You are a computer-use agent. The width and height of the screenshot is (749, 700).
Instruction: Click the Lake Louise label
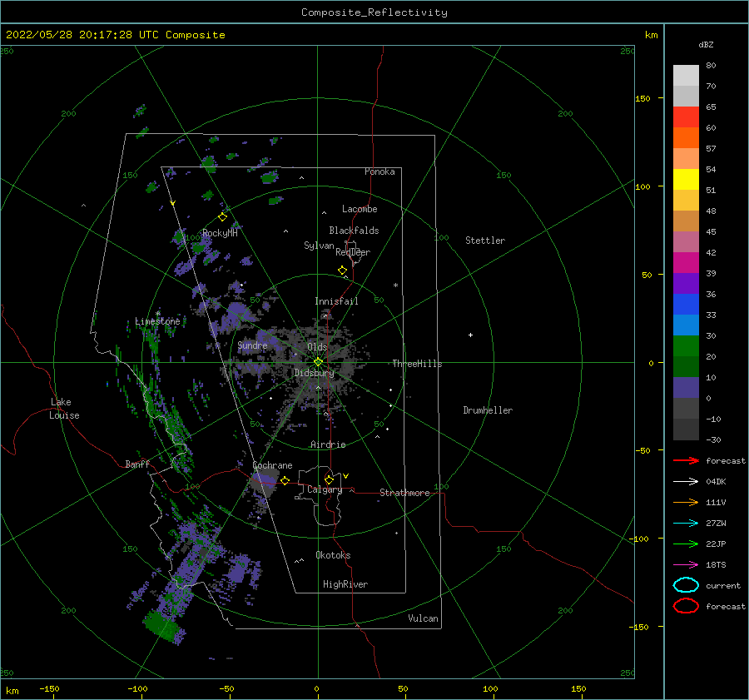[x=64, y=409]
